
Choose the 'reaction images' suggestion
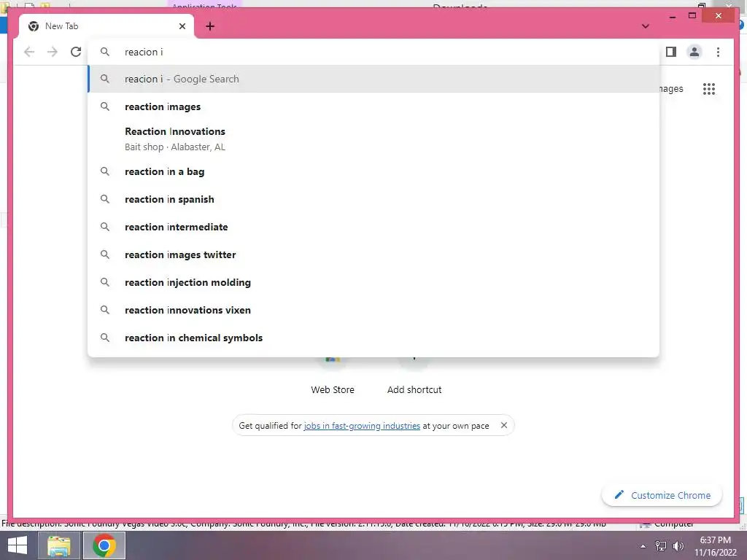coord(374,106)
